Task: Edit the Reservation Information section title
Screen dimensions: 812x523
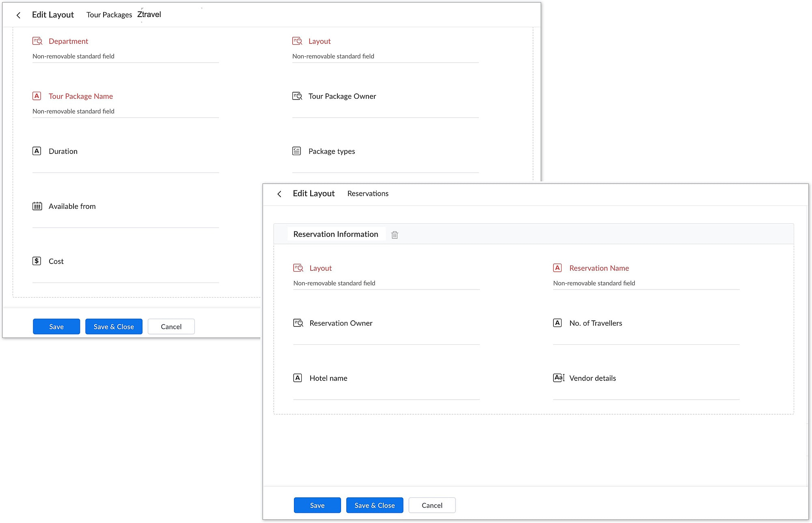Action: (x=335, y=234)
